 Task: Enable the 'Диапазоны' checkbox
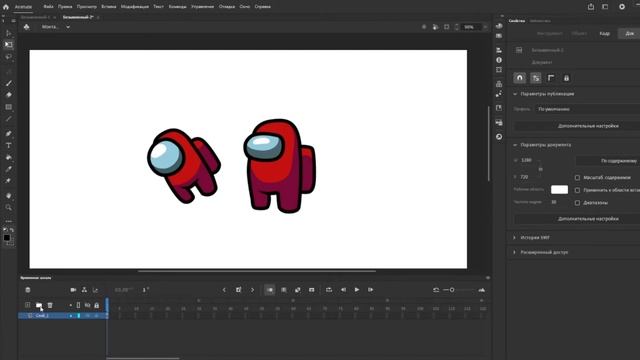coord(577,203)
